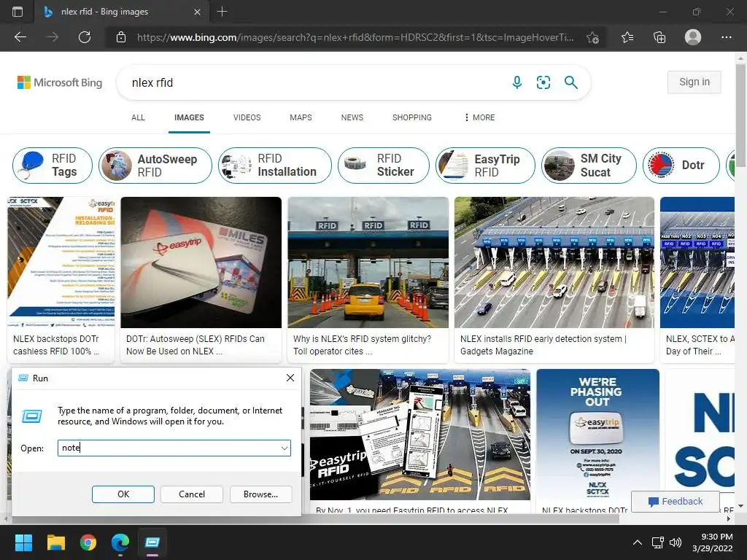Image resolution: width=747 pixels, height=560 pixels.
Task: Open the browser profile avatar
Action: (x=693, y=37)
